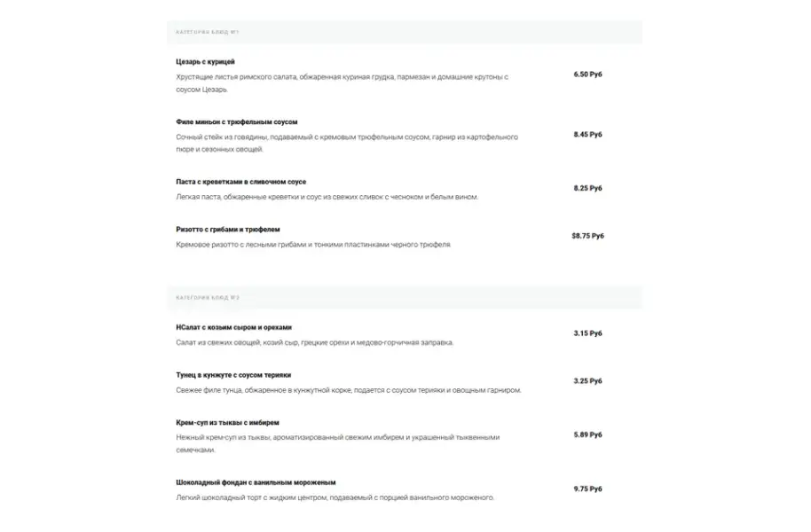
Task: Click 'Ризотто с грибами и трюфелем' heading
Action: (x=228, y=230)
